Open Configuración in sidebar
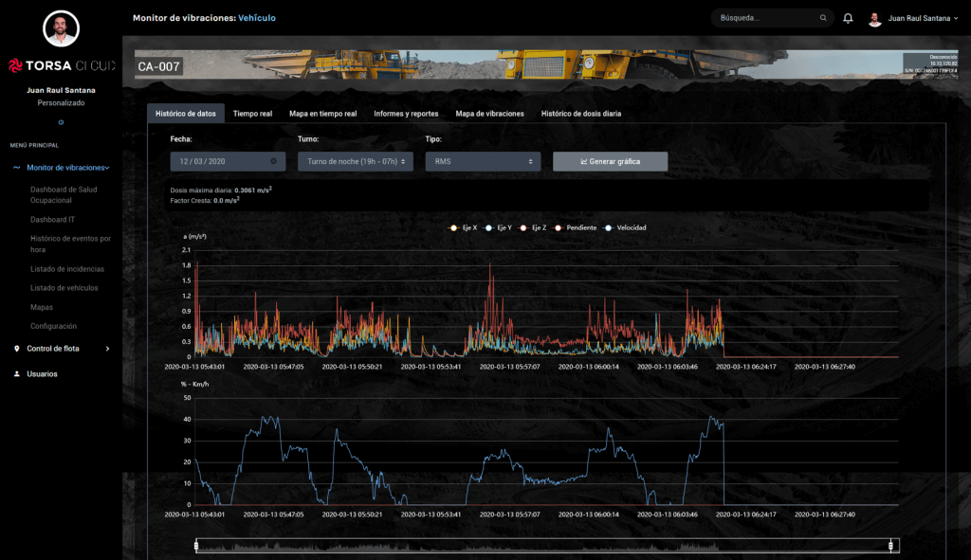This screenshot has width=971, height=560. [53, 326]
